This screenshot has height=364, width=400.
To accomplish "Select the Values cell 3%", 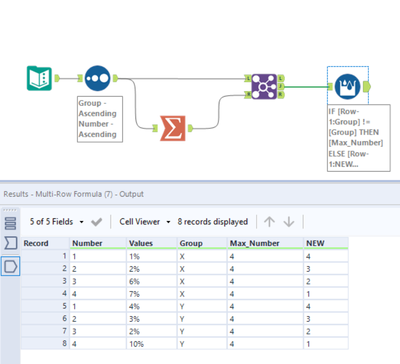I will 152,319.
